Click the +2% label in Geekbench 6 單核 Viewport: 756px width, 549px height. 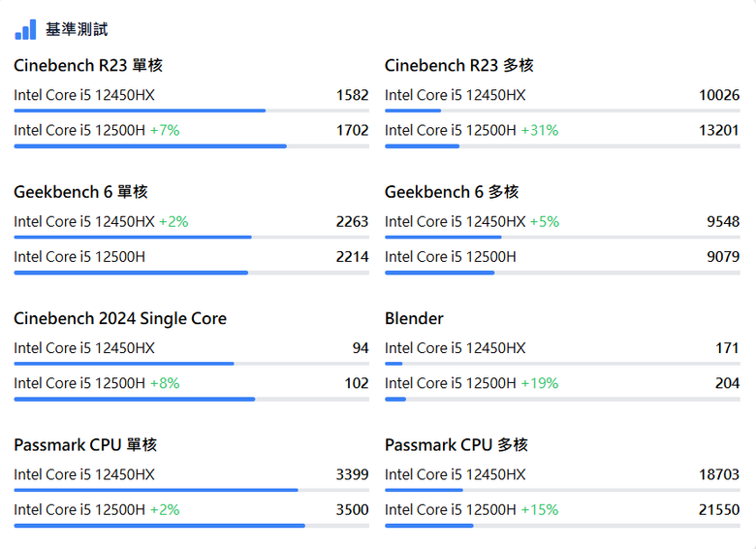pyautogui.click(x=174, y=221)
